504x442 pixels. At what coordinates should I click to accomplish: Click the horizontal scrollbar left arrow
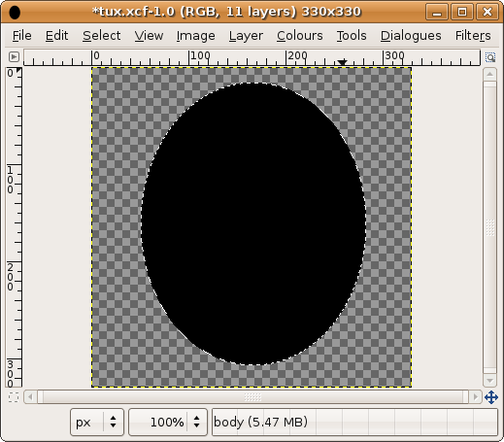click(x=30, y=396)
